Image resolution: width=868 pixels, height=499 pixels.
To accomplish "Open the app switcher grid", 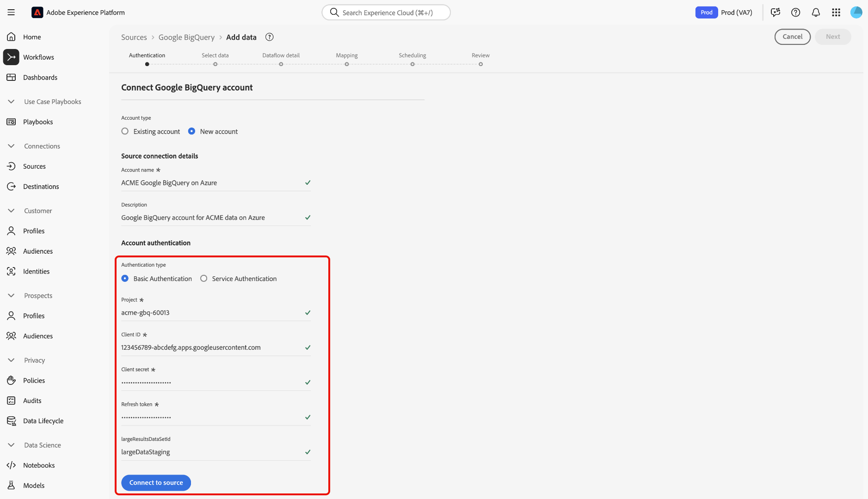I will (x=836, y=12).
